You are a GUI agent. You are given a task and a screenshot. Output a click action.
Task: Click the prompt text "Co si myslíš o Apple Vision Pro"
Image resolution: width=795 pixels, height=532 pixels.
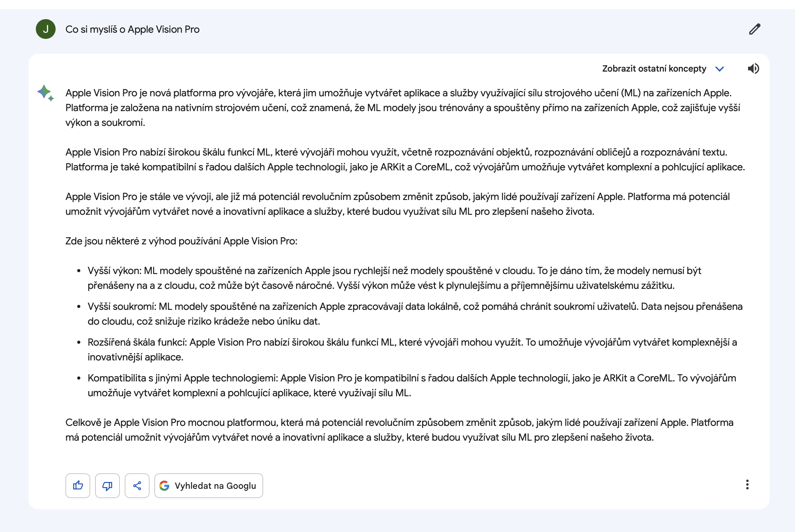click(132, 30)
